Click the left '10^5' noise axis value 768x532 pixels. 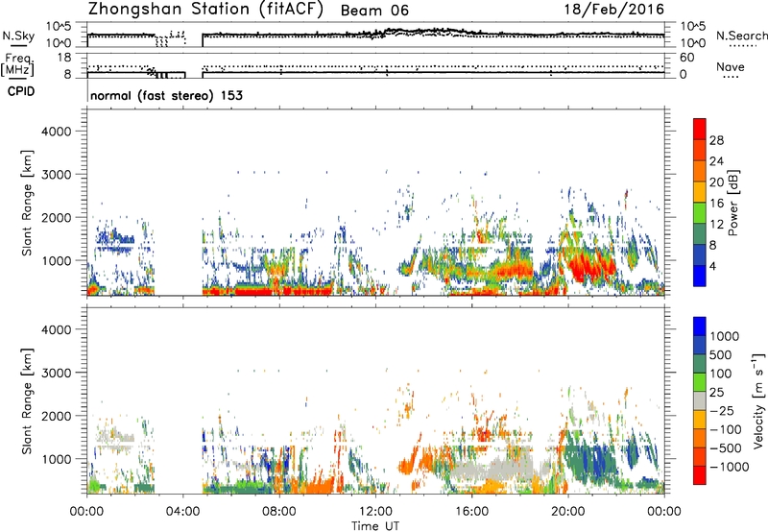[x=59, y=27]
